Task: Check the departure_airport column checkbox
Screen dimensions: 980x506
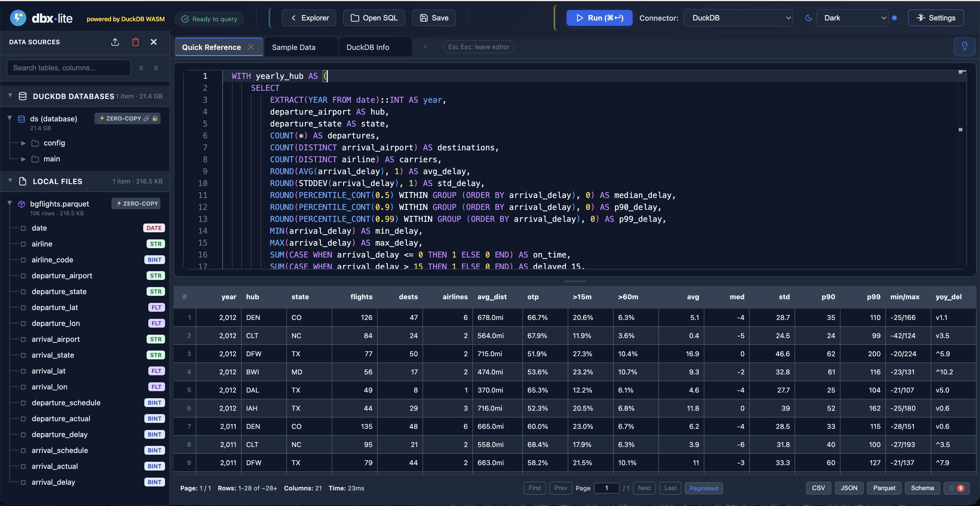Action: tap(23, 276)
